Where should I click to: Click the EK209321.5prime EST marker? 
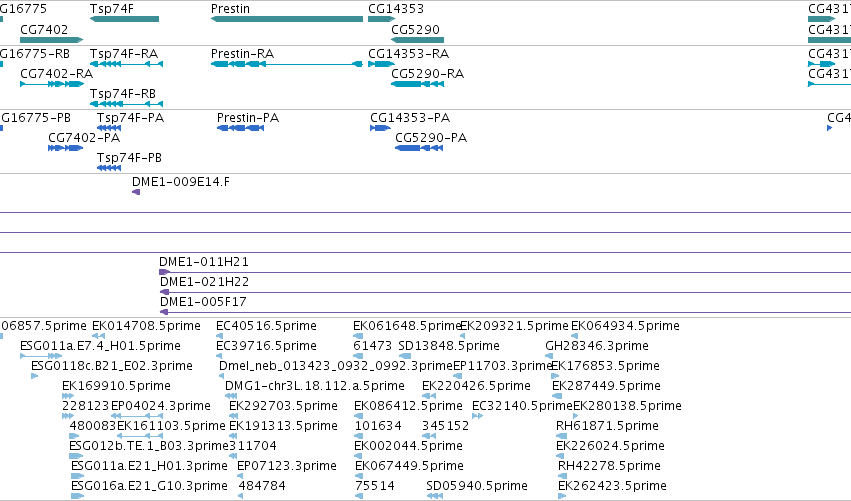pyautogui.click(x=462, y=337)
